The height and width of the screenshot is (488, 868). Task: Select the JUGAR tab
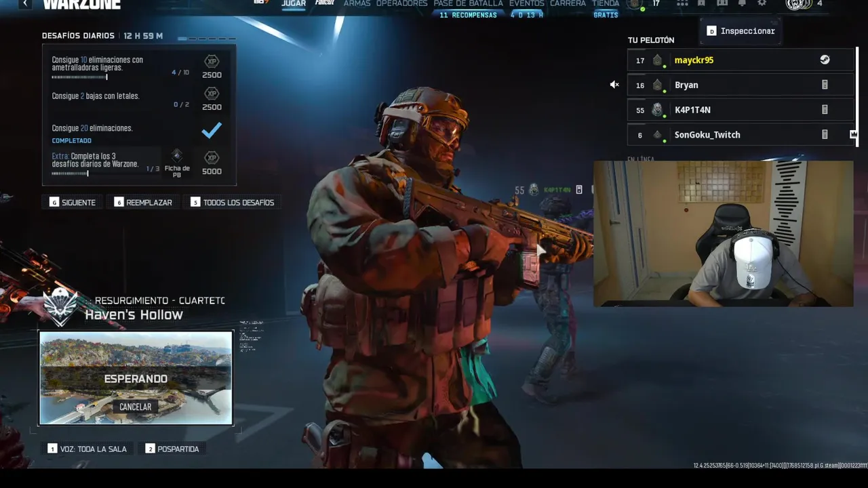294,3
